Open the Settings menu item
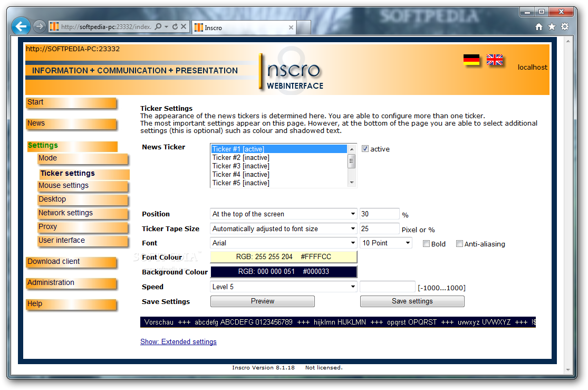Viewport: 588px width, 390px height. [x=72, y=146]
